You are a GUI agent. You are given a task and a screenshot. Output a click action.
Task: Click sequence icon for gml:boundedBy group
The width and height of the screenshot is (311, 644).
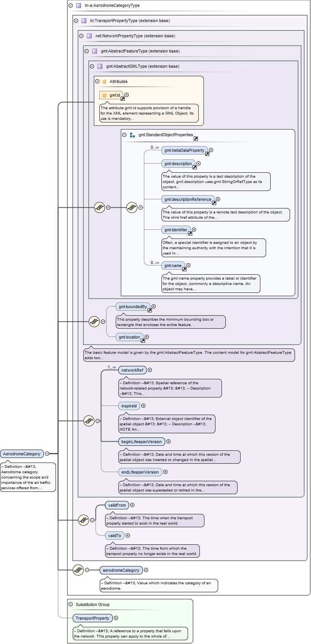click(94, 321)
